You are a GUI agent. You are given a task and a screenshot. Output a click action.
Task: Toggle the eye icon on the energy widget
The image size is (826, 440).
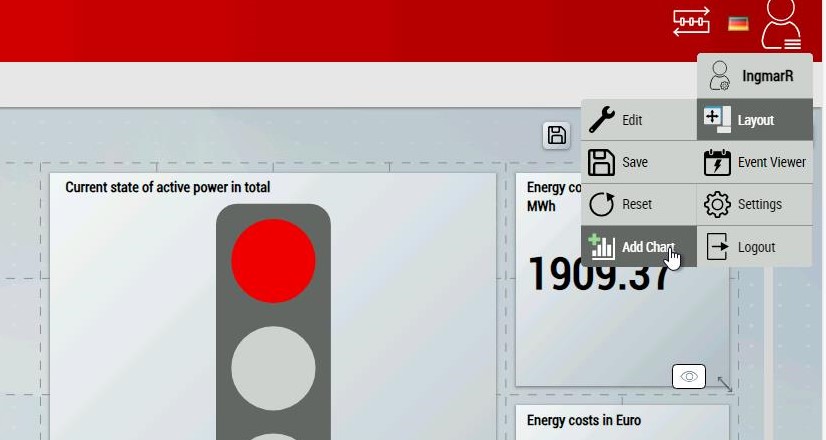tap(689, 377)
